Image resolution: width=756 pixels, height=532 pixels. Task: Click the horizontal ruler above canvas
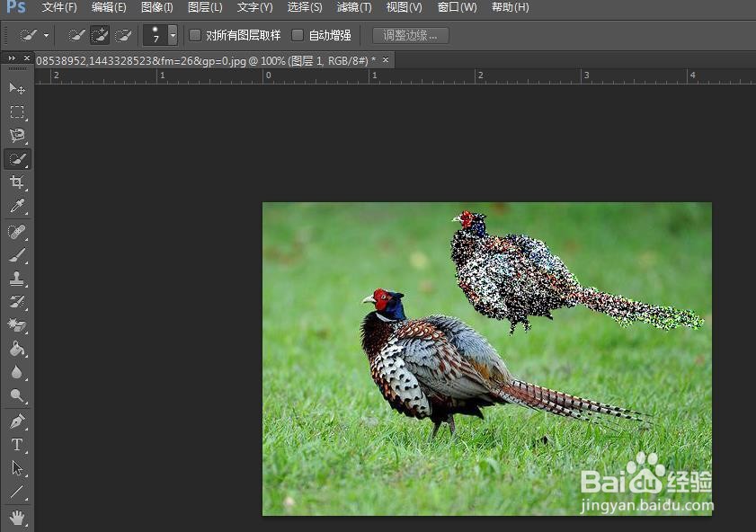pyautogui.click(x=396, y=76)
